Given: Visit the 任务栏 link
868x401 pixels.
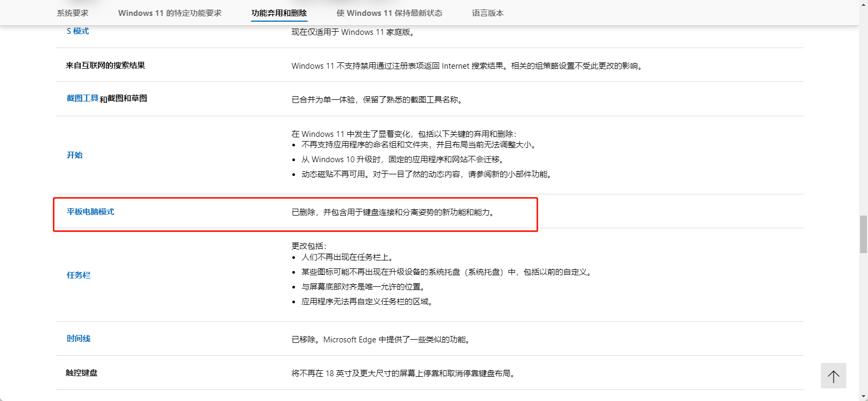Looking at the screenshot, I should click(79, 275).
